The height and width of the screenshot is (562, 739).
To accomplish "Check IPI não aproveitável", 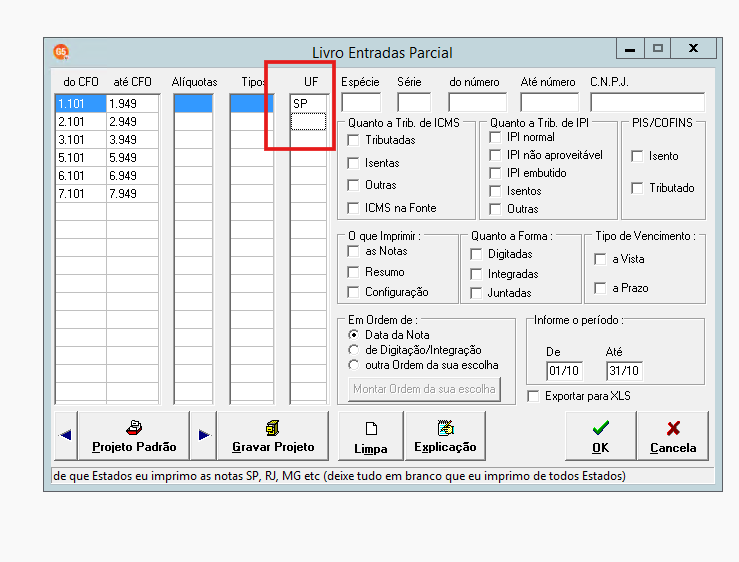I will coord(495,155).
